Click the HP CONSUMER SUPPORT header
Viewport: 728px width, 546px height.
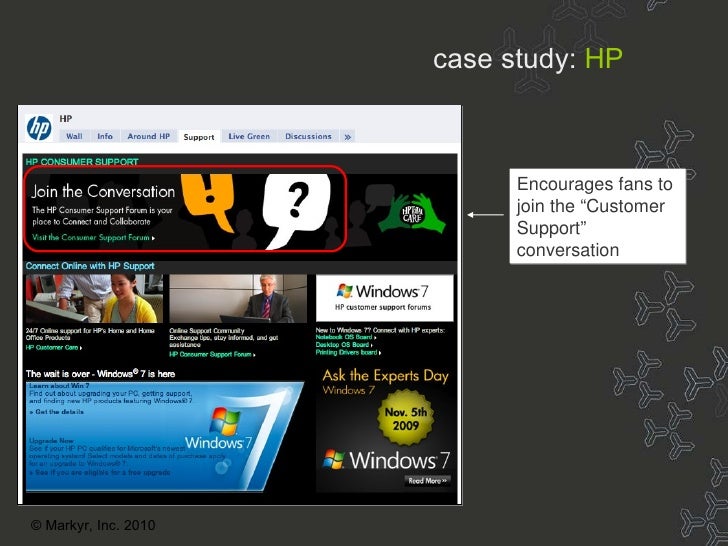82,162
